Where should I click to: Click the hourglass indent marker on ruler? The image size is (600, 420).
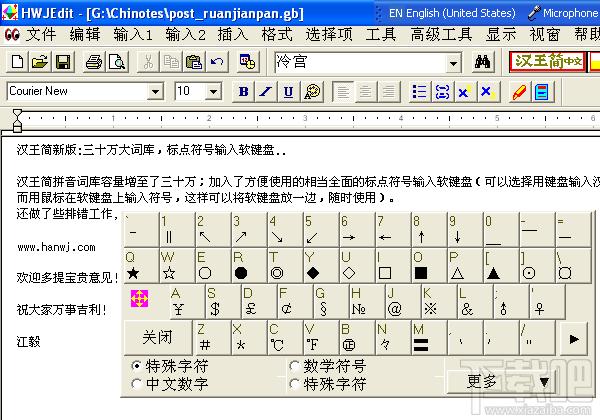pos(17,120)
